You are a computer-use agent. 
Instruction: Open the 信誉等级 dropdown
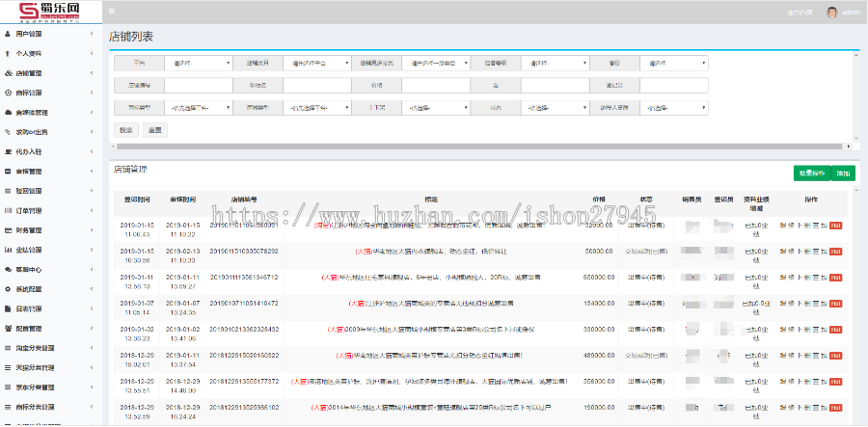556,63
